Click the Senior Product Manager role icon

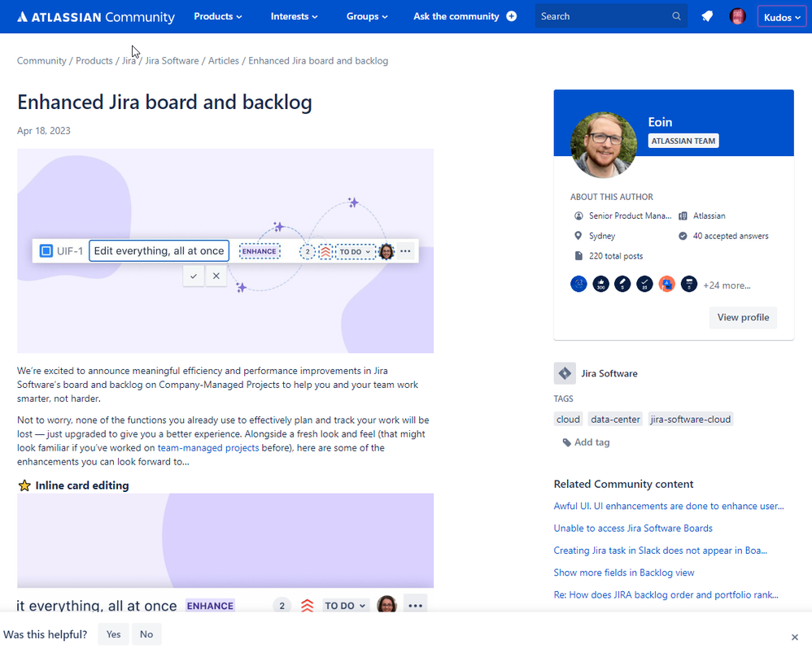[578, 215]
